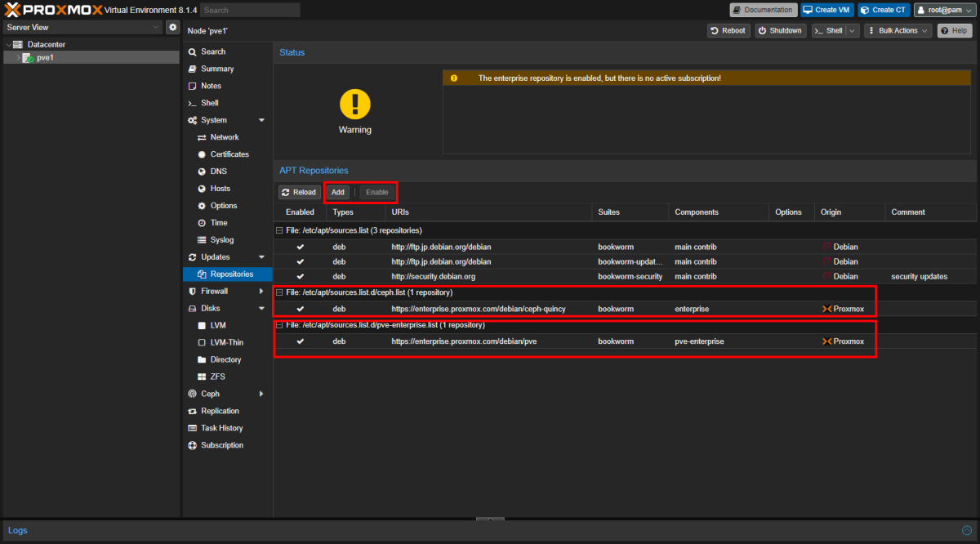
Task: Click the Firewall shield icon in sidebar
Action: point(193,291)
